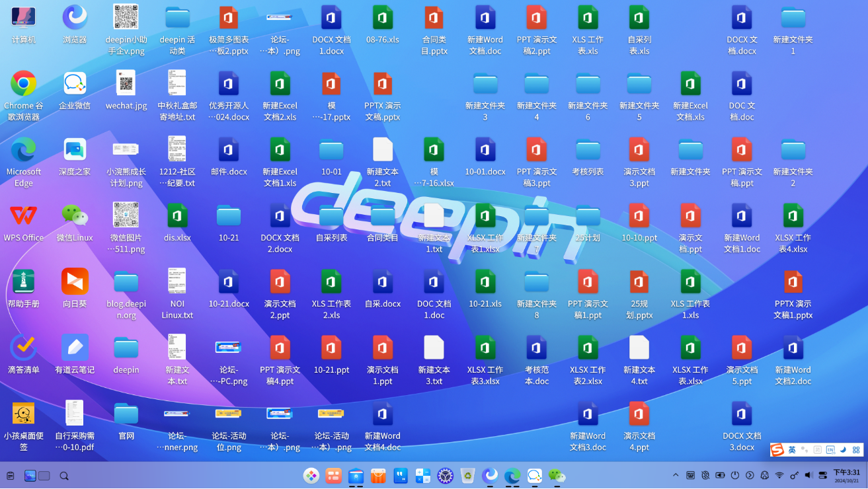Click the volume speaker tray icon
The height and width of the screenshot is (489, 868).
[x=809, y=475]
